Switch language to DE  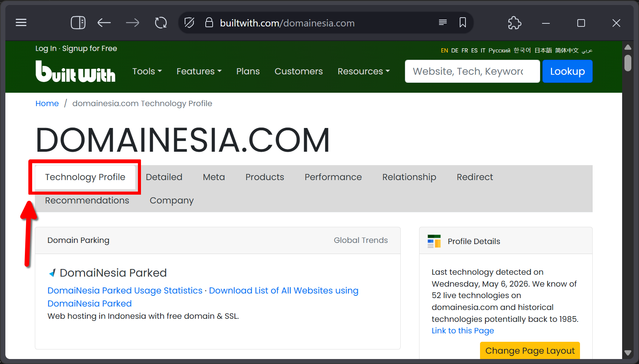pos(455,51)
